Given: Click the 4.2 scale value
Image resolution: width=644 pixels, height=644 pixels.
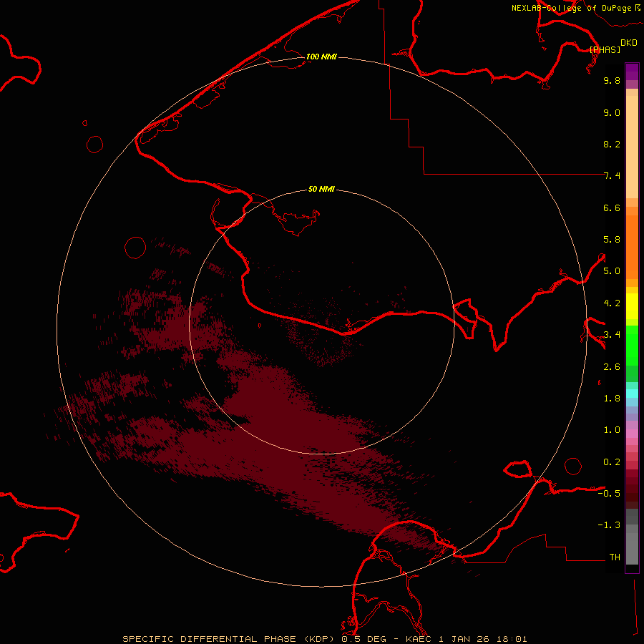Looking at the screenshot, I should point(612,303).
